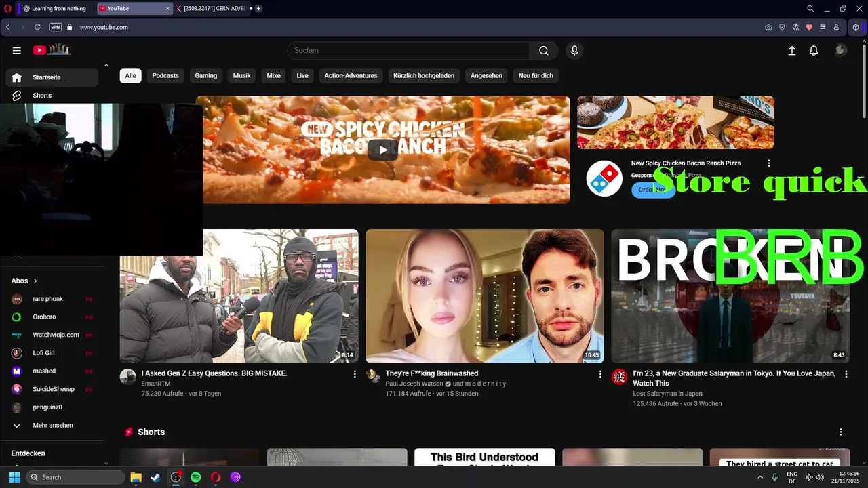Open File Explorer from taskbar
The width and height of the screenshot is (868, 488).
pyautogui.click(x=136, y=477)
